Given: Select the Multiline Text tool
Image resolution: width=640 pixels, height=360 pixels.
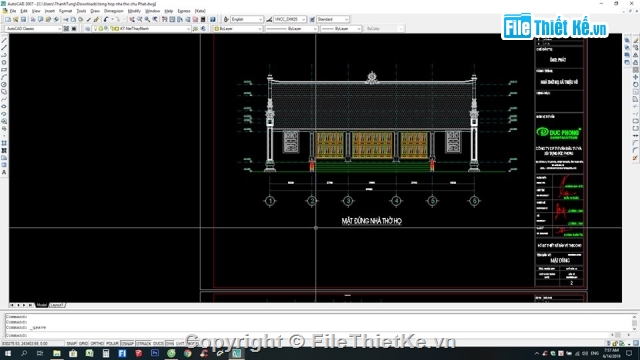Looking at the screenshot, I should [4, 173].
